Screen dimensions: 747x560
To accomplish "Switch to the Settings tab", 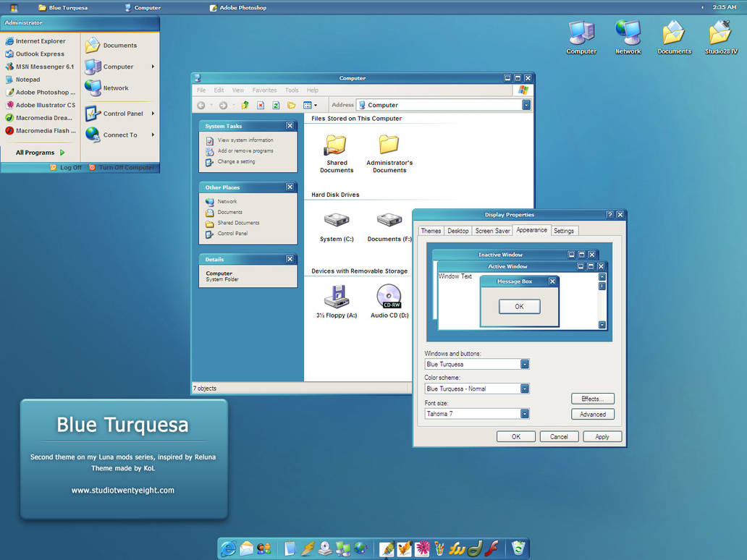I will (564, 231).
